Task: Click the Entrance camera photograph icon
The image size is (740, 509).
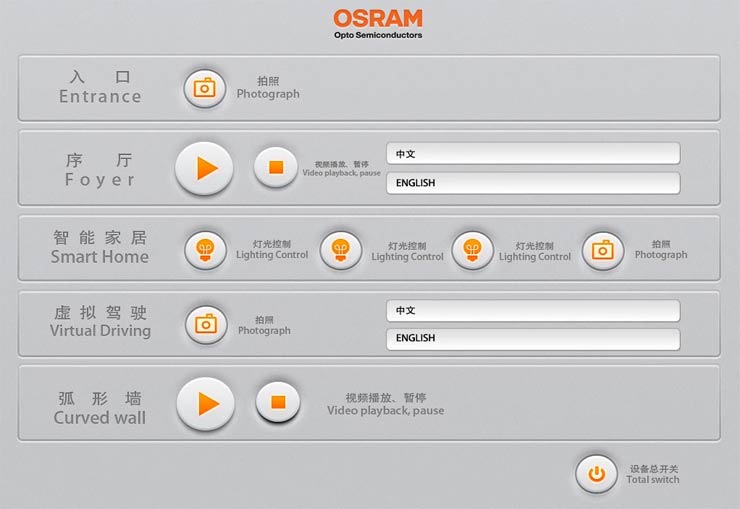Action: coord(204,88)
